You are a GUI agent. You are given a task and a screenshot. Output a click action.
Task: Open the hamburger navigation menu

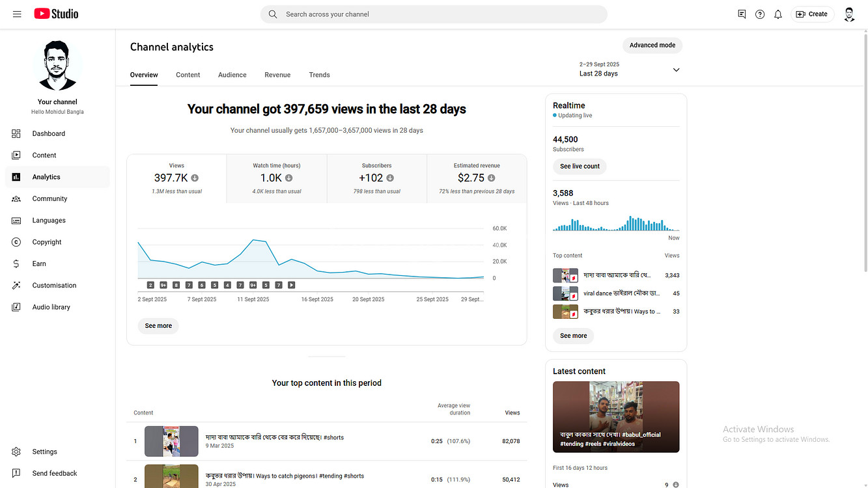tap(17, 14)
